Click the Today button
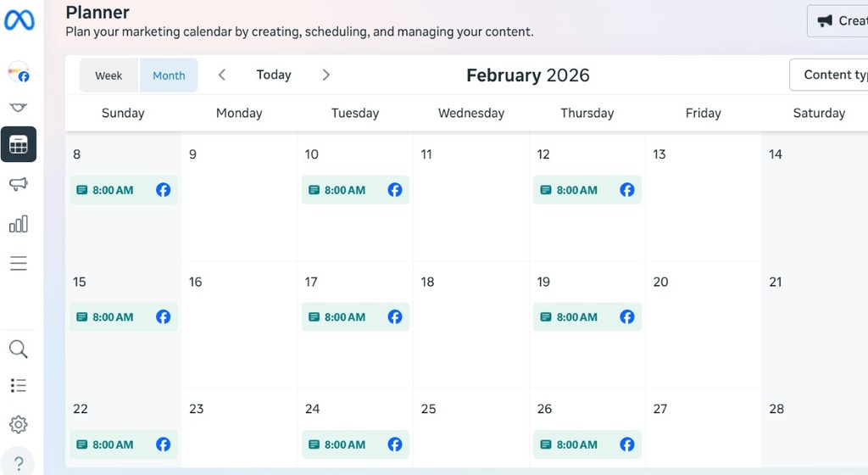Screen dimensions: 868x475 click(274, 75)
